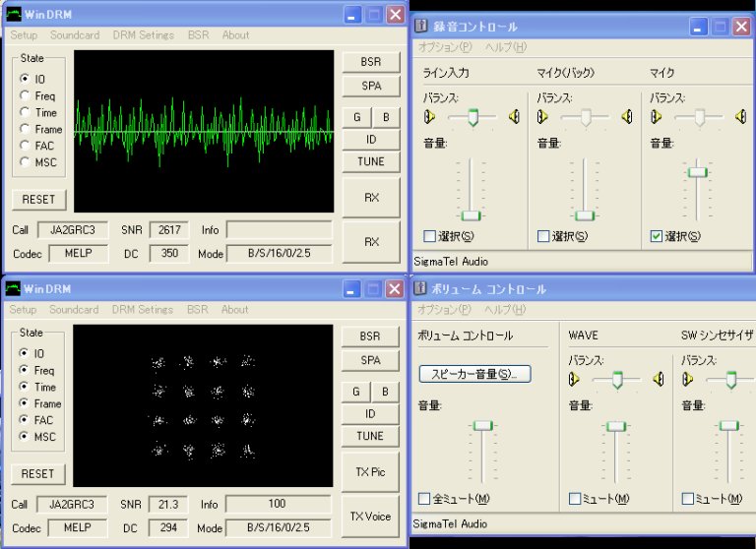Click RESET in lower WinDRM window
Image resolution: width=756 pixels, height=549 pixels.
tap(37, 474)
